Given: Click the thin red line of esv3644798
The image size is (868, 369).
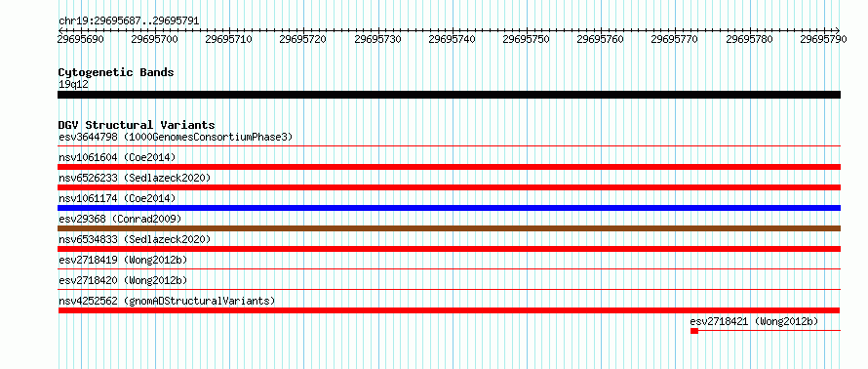Looking at the screenshot, I should click(449, 146).
